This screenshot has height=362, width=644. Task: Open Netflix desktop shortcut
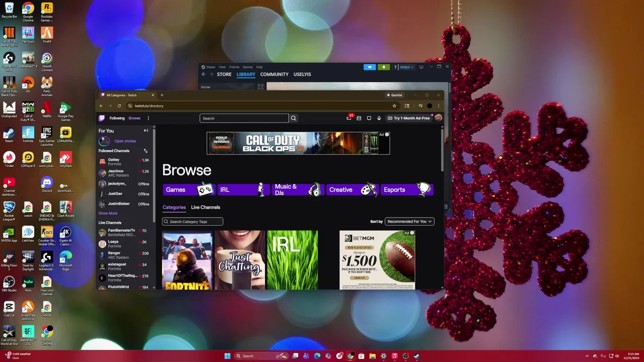coord(47,110)
